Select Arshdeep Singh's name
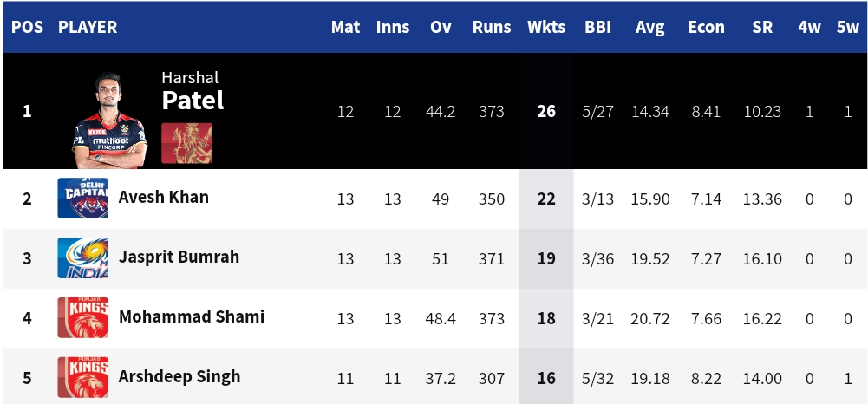Viewport: 868px width, 404px height. 179,376
